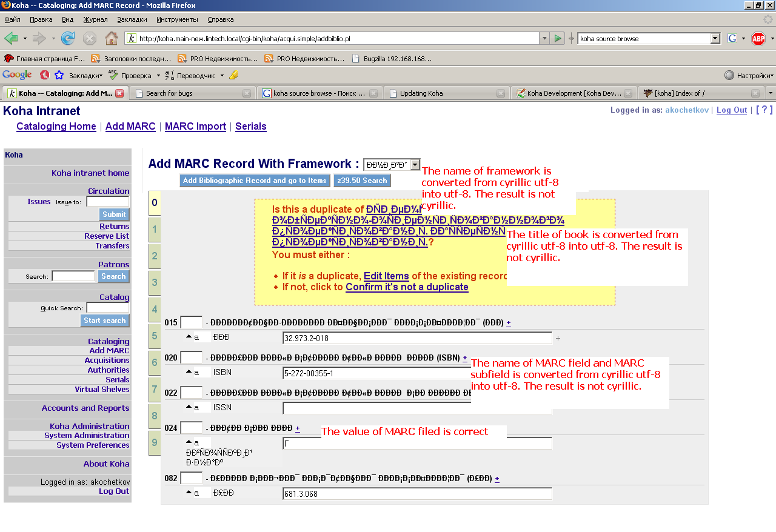
Task: Open the browser search box dropdown arrow
Action: [715, 39]
